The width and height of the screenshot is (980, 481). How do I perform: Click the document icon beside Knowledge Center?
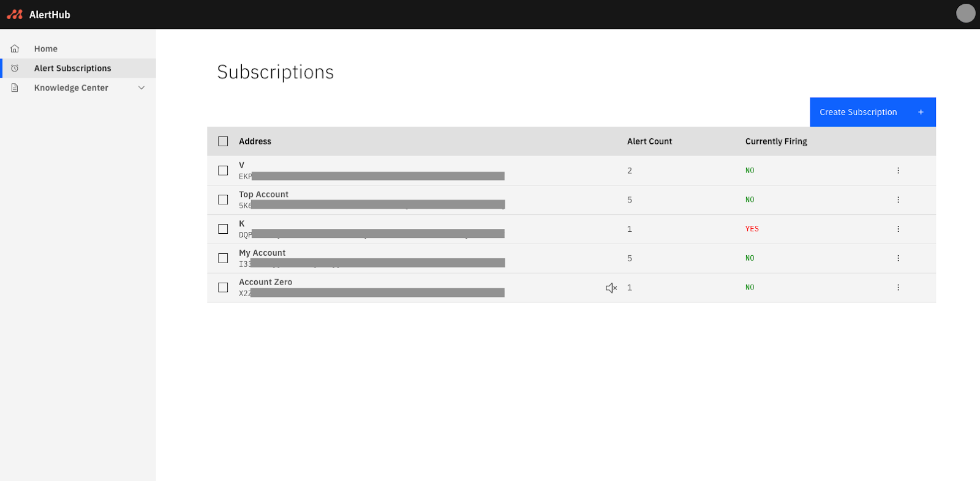click(15, 88)
